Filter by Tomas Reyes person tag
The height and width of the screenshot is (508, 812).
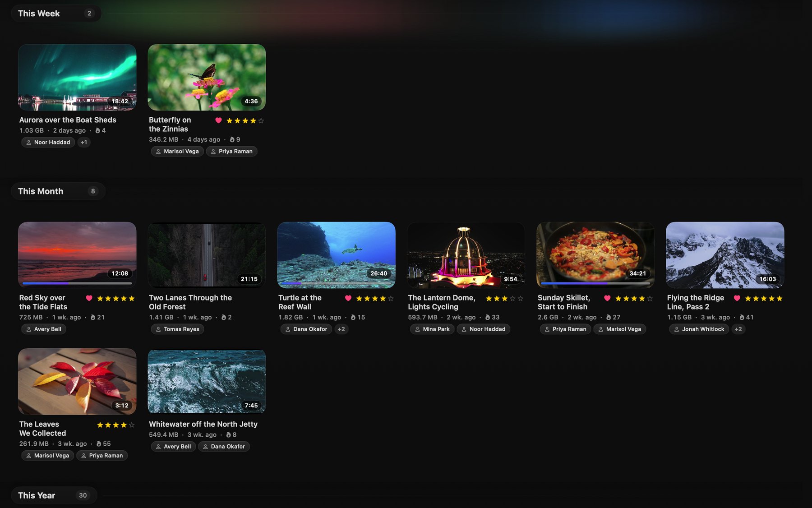(177, 329)
